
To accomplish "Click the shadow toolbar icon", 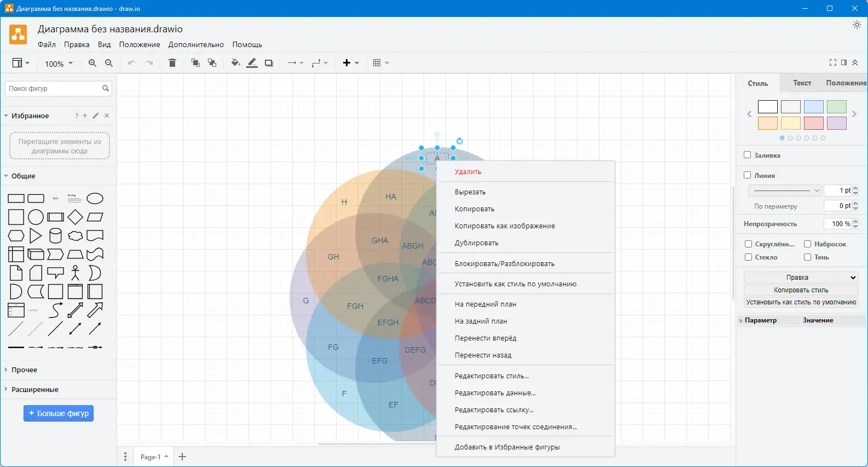I will [269, 63].
